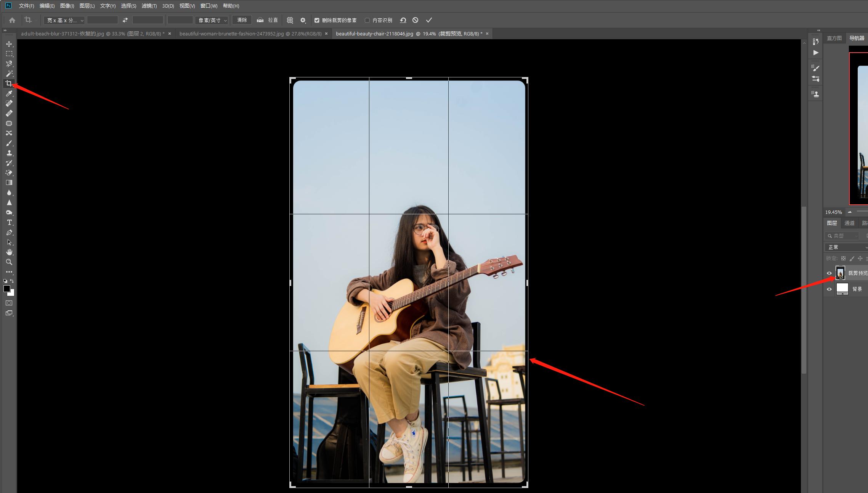Switch to the 通道 panel tab
This screenshot has height=493, width=868.
pyautogui.click(x=849, y=223)
